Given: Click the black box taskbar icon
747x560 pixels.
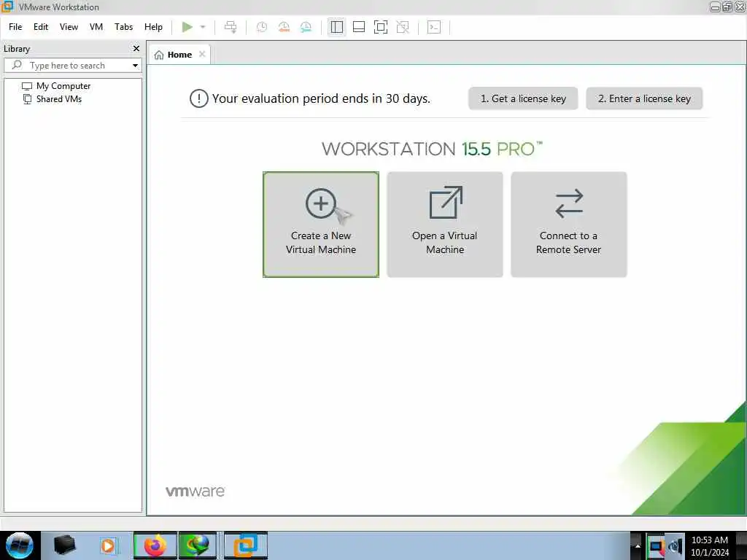Looking at the screenshot, I should [65, 545].
